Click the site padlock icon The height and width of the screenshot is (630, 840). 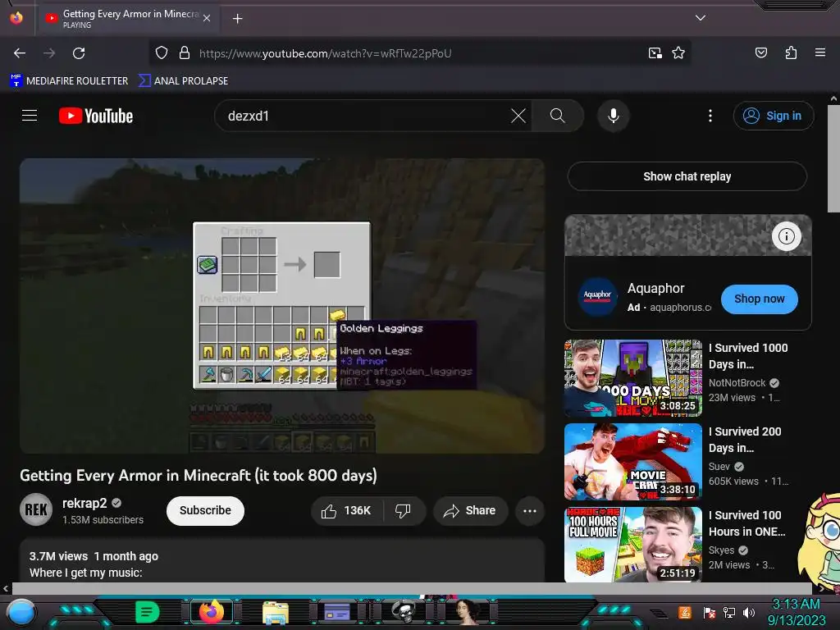185,53
